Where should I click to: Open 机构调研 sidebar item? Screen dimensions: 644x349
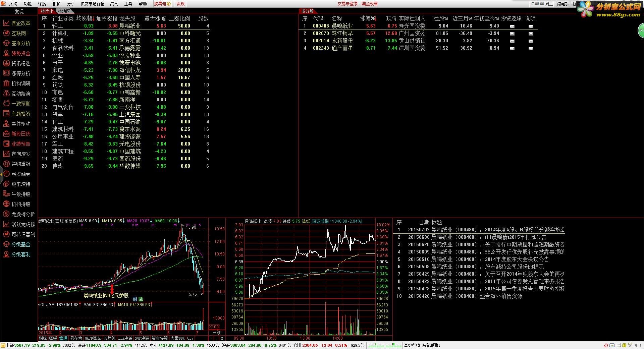click(17, 83)
